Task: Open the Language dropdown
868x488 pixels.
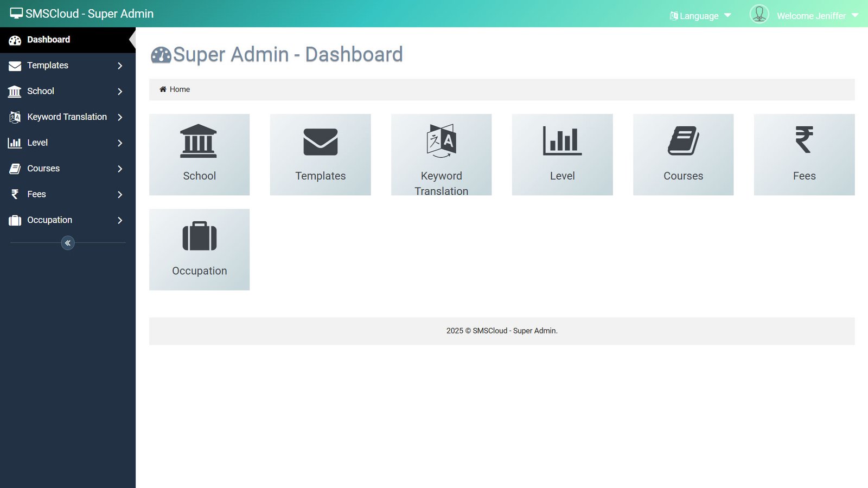Action: [x=700, y=16]
